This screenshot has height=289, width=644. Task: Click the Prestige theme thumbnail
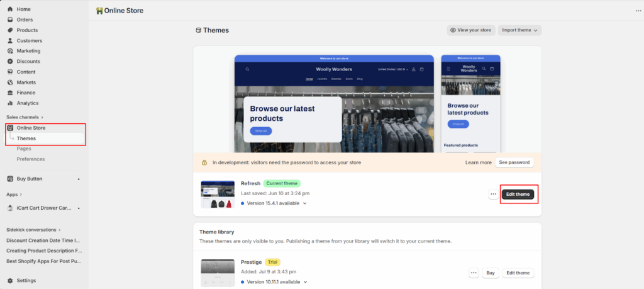click(x=216, y=273)
